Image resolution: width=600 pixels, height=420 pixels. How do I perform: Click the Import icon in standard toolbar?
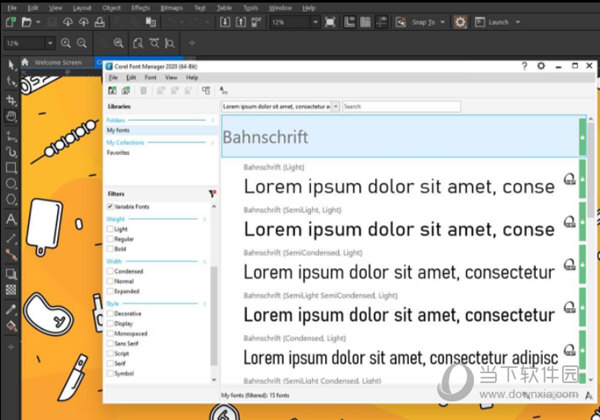click(225, 22)
